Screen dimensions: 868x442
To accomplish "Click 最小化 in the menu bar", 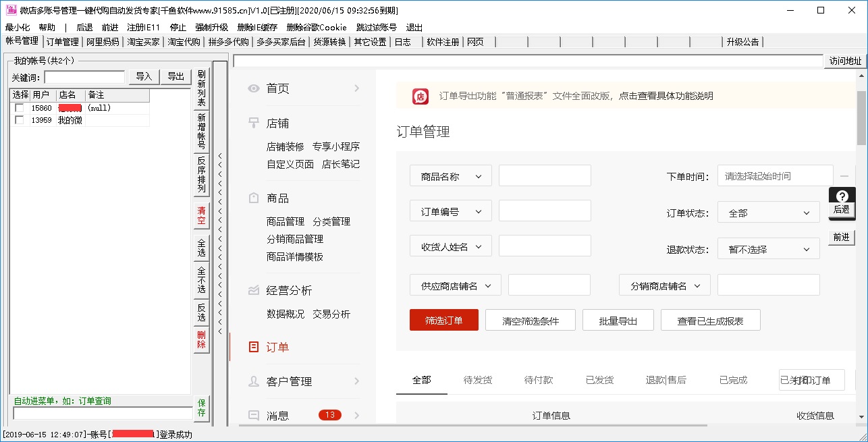I will point(18,28).
